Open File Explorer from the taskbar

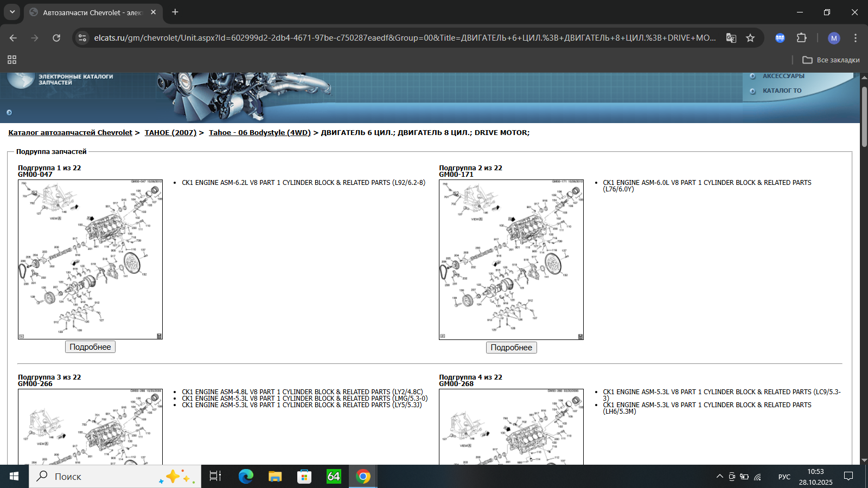point(275,477)
